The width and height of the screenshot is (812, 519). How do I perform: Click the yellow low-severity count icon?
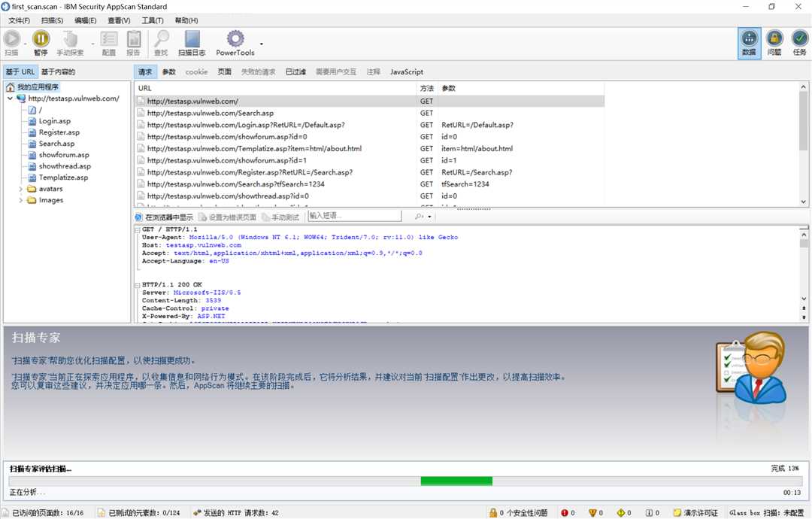tap(621, 513)
